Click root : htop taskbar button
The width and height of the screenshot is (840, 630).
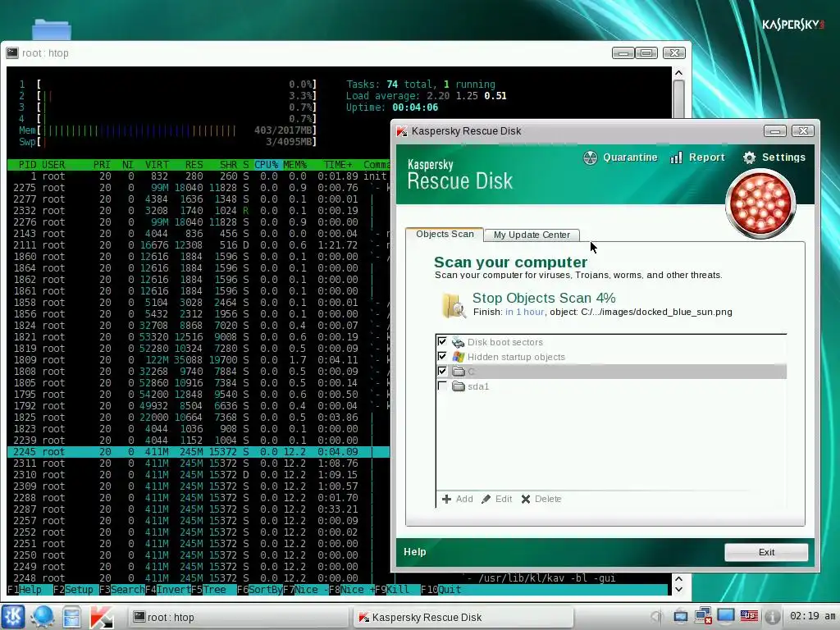238,617
